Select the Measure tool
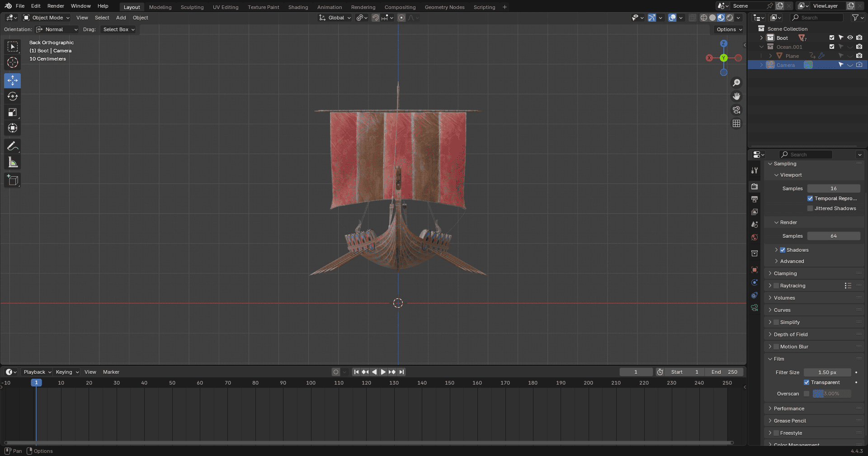 [13, 162]
